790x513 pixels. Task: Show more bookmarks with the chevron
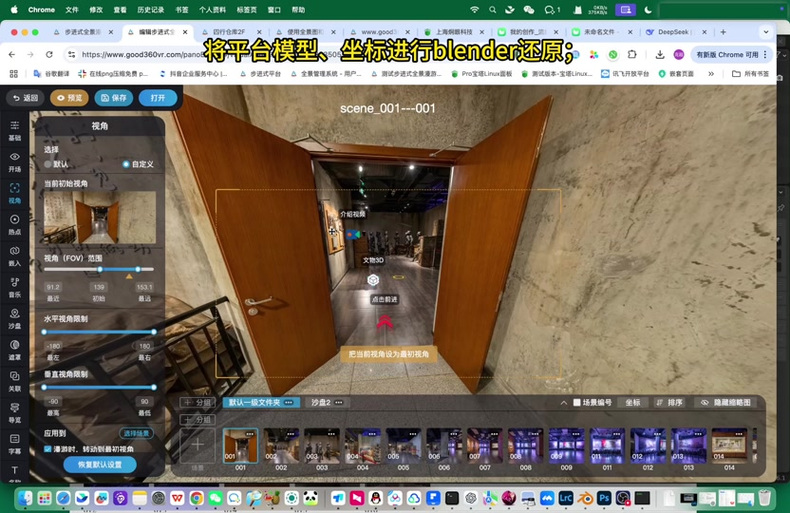(711, 74)
